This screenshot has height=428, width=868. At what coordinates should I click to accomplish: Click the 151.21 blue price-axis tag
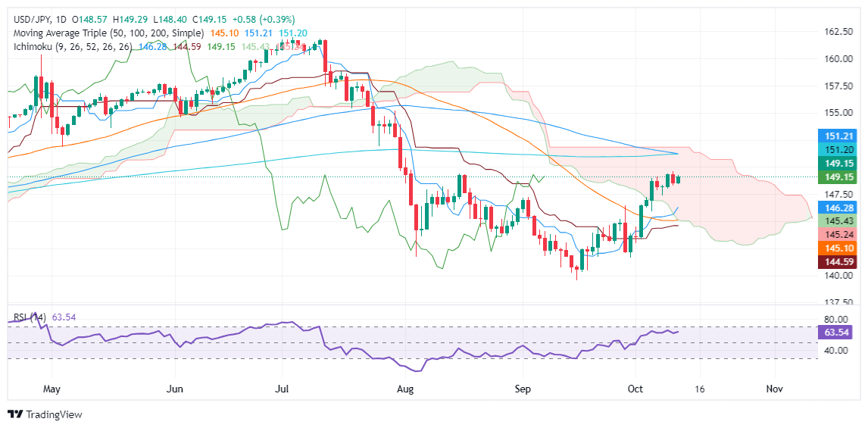coord(838,136)
